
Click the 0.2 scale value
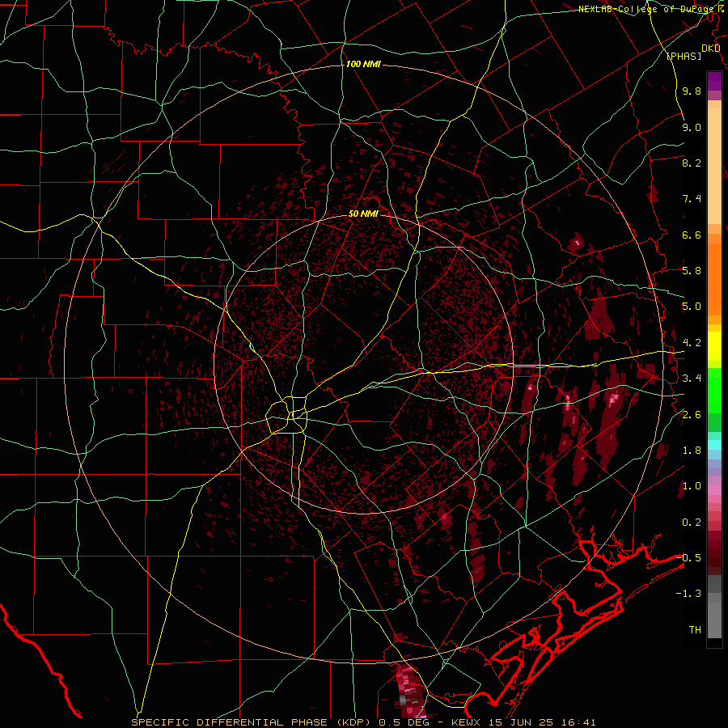coord(692,523)
